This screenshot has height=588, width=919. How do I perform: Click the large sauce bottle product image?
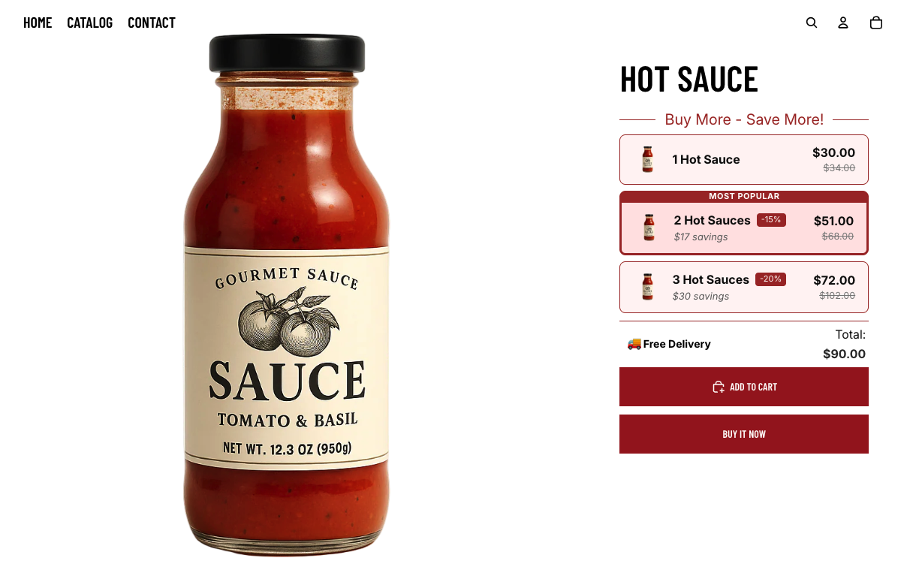pos(287,294)
